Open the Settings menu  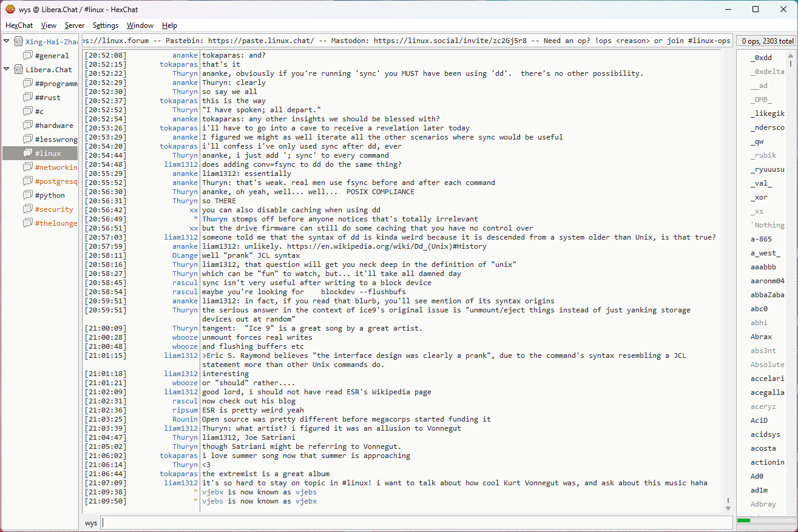pyautogui.click(x=106, y=25)
